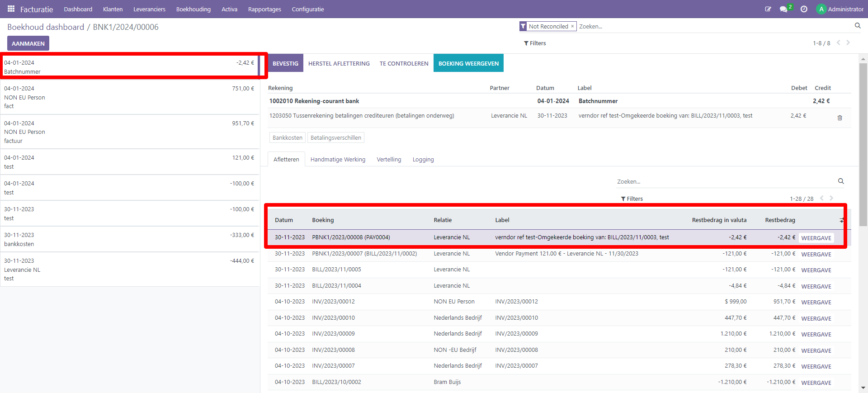Open the apps grid menu icon

(x=11, y=9)
